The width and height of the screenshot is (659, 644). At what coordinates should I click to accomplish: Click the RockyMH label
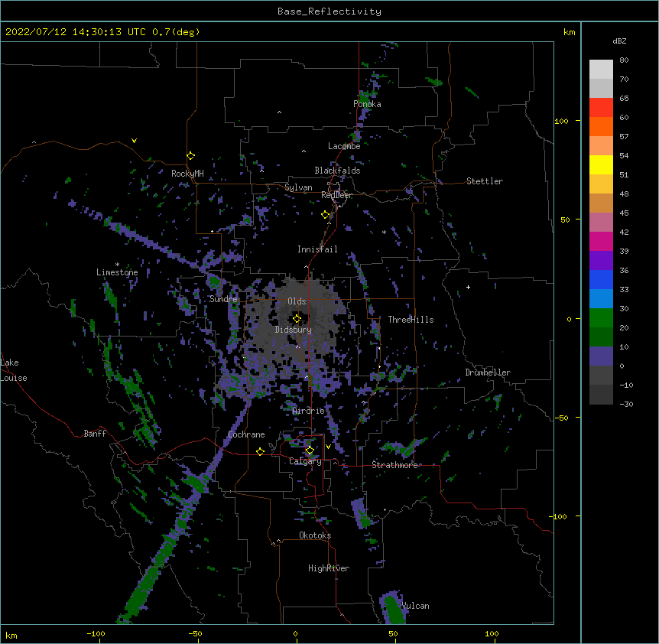pos(187,174)
